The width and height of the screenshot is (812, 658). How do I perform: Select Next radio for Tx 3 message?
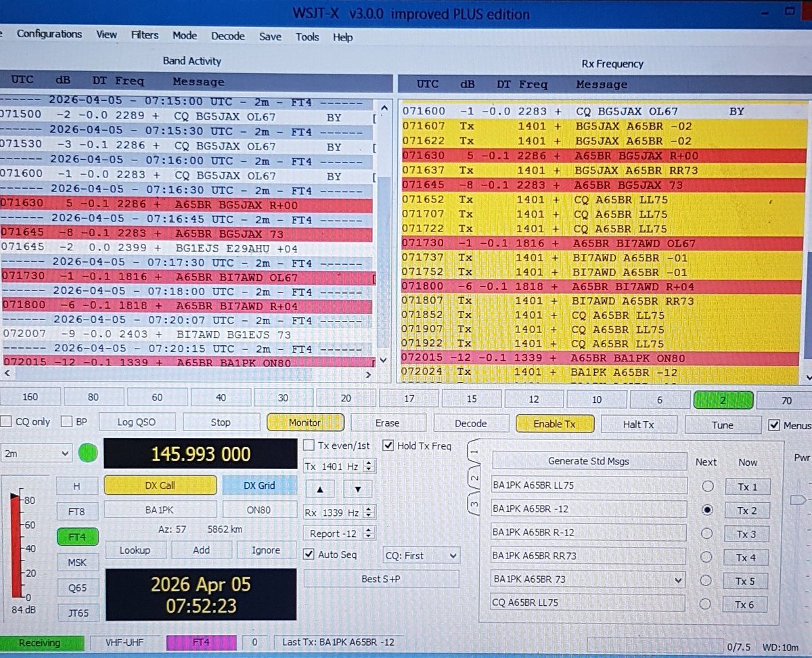point(707,533)
